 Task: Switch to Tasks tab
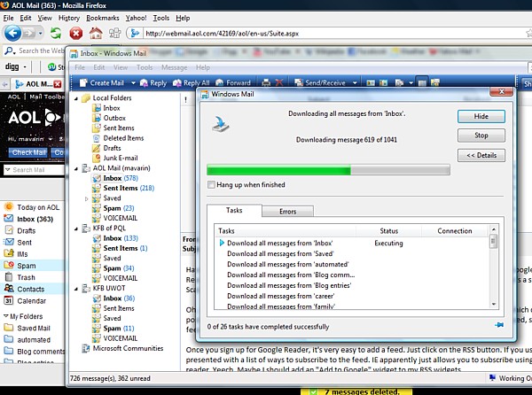point(234,211)
